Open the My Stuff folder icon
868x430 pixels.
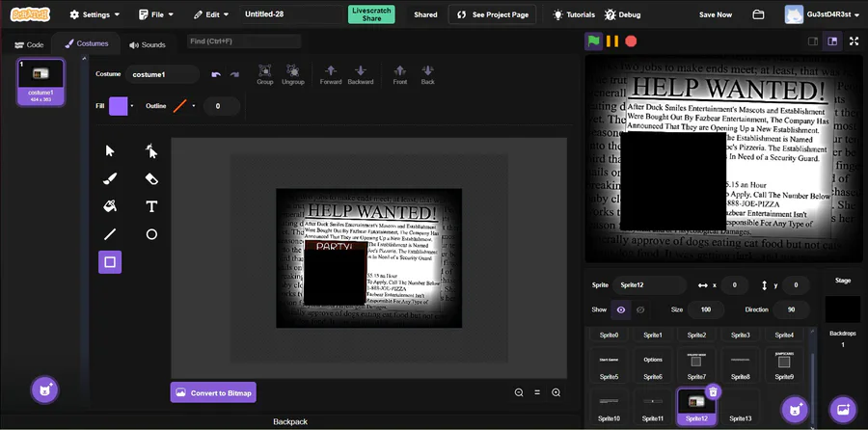point(758,14)
